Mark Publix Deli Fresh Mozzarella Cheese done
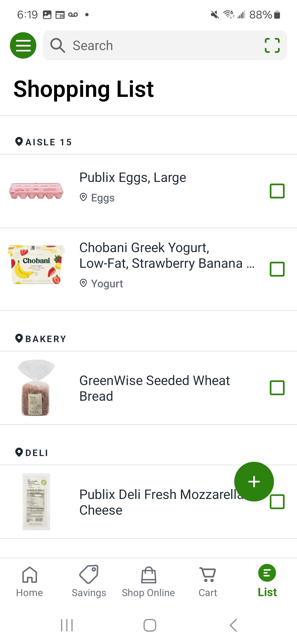This screenshot has width=297, height=644. (277, 502)
